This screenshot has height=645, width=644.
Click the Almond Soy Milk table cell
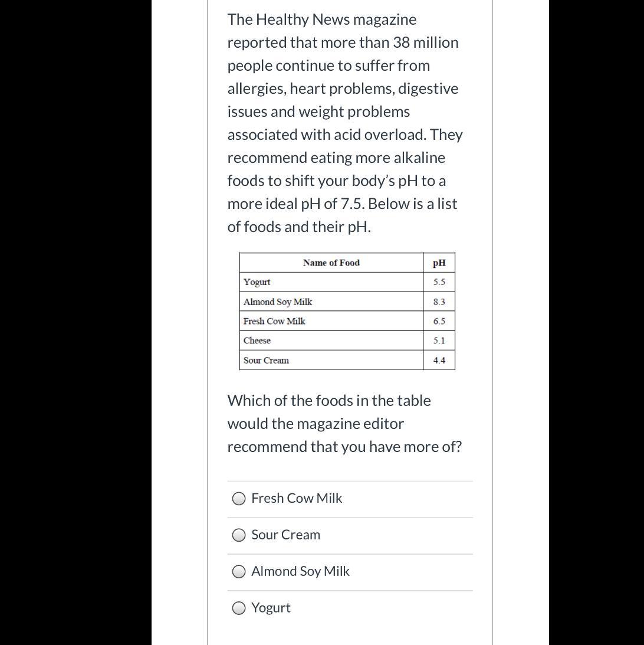[x=331, y=302]
